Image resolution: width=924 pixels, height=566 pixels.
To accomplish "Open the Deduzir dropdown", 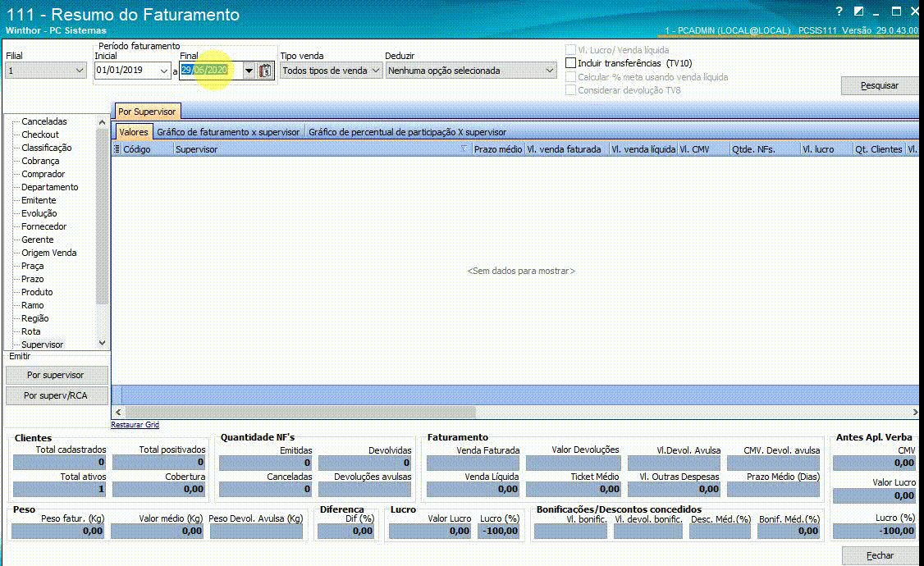I will 549,71.
